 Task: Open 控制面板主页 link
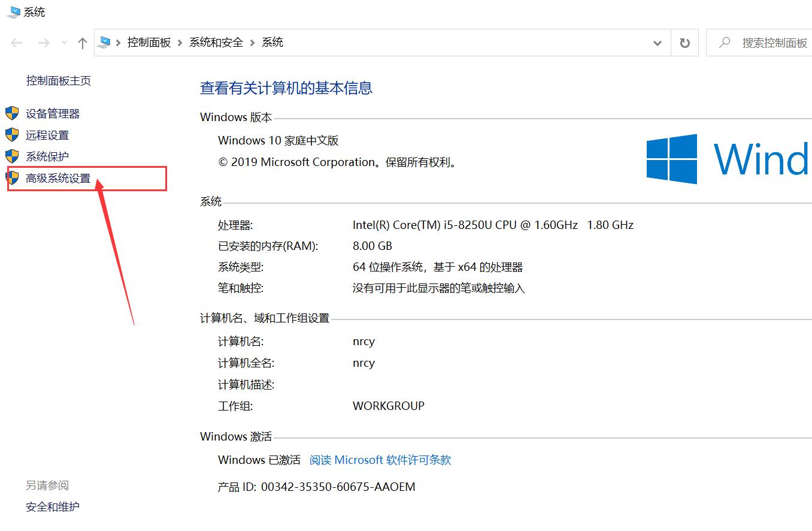click(x=59, y=81)
